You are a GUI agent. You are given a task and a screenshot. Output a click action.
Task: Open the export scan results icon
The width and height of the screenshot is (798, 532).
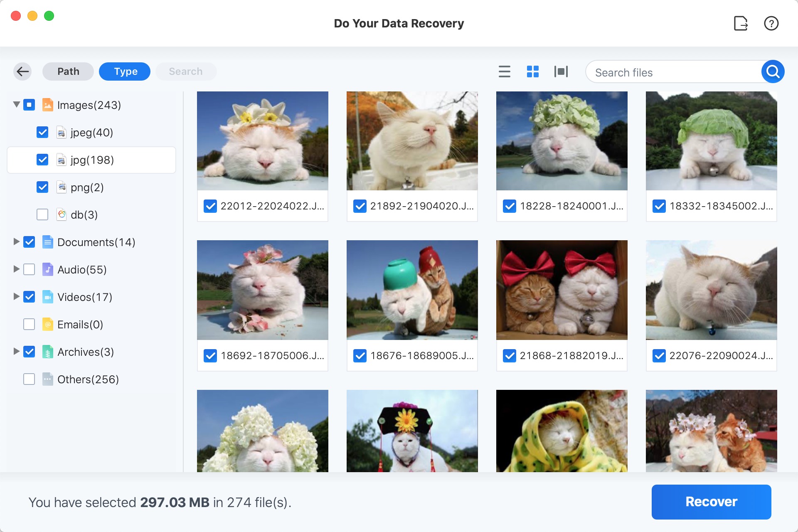(x=741, y=23)
